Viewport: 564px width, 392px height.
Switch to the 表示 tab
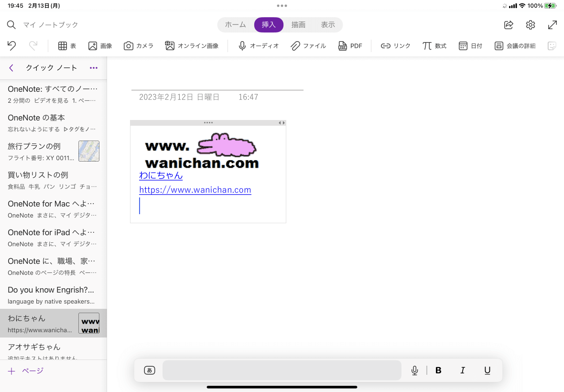(x=328, y=25)
